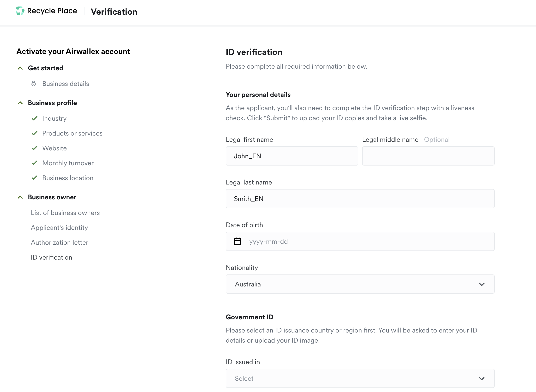The image size is (536, 392).
Task: Select the ID verification step
Action: tap(51, 257)
